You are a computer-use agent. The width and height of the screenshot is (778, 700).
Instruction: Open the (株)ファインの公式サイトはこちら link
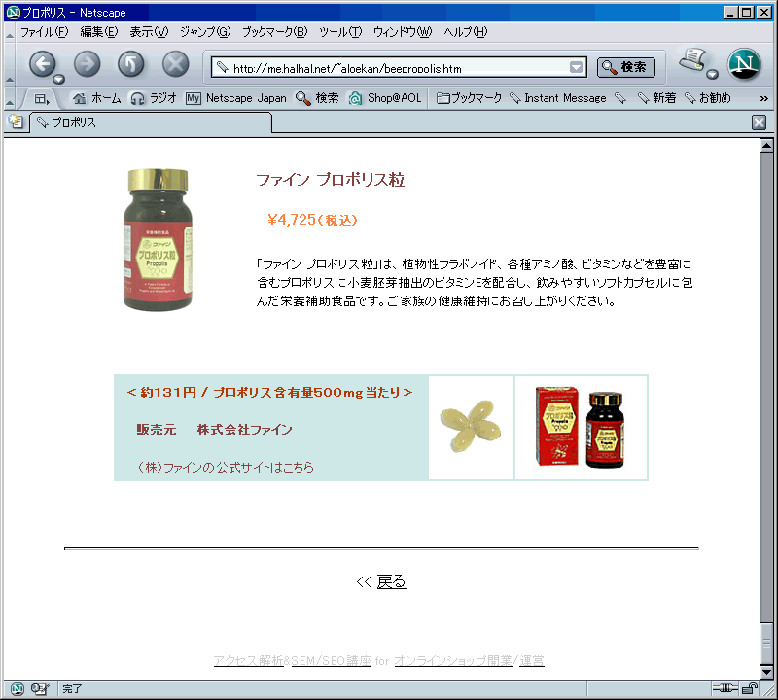coord(226,467)
